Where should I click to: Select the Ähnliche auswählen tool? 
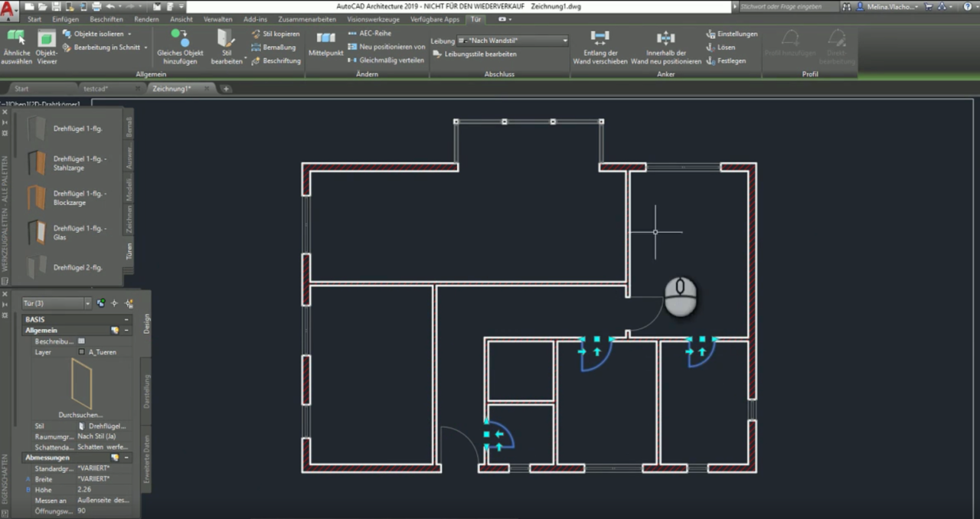click(16, 46)
